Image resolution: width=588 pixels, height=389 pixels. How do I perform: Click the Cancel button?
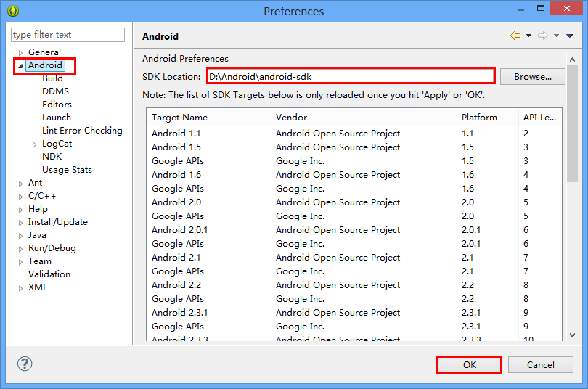point(540,364)
